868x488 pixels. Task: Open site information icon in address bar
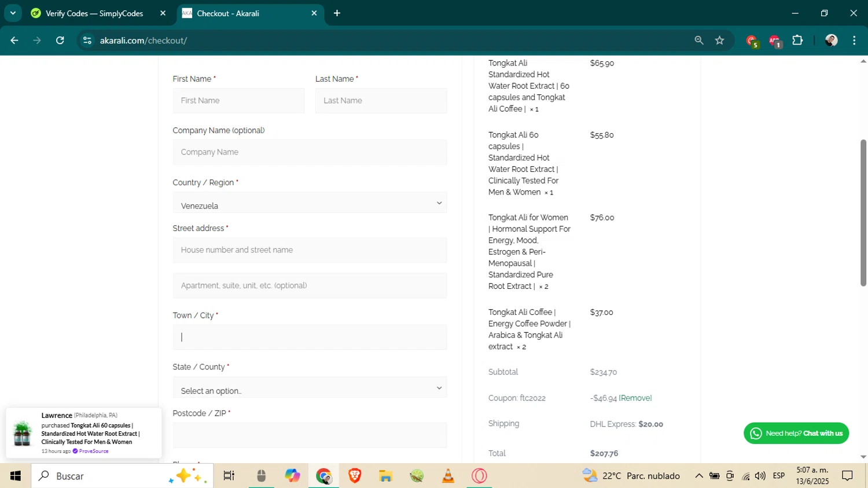[x=87, y=41]
